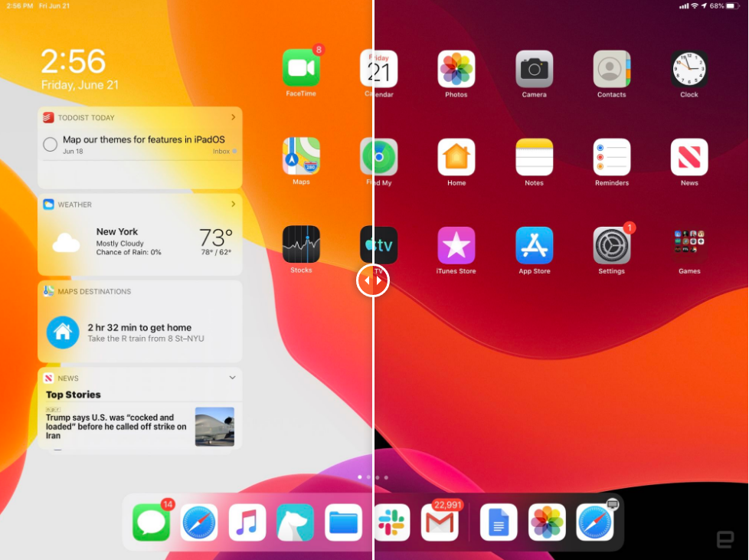749x560 pixels.
Task: Tap "2 hr 32 min to get home"
Action: tap(139, 327)
